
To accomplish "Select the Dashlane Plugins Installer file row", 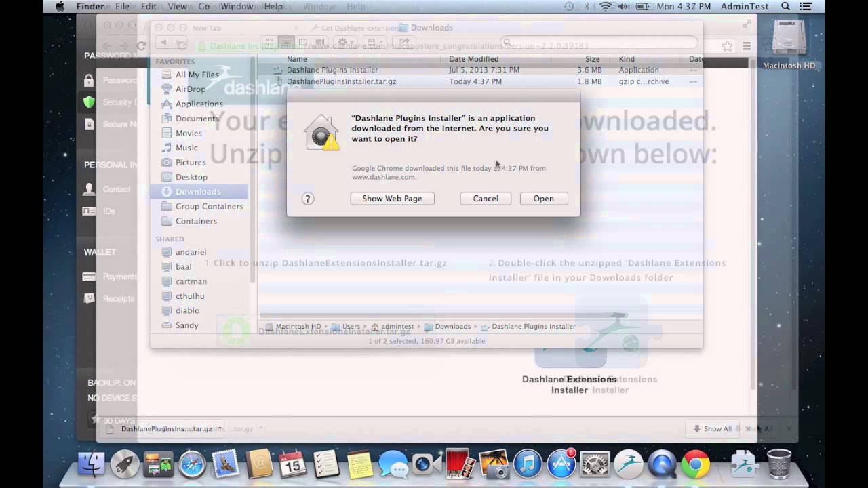I will 480,70.
